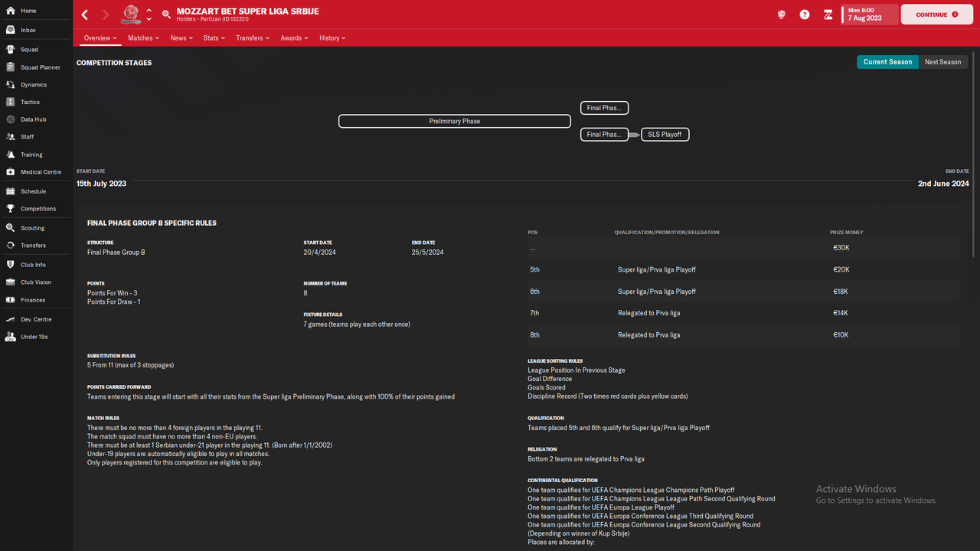The image size is (980, 551).
Task: Click the holders Partizan subtitle text
Action: (212, 19)
